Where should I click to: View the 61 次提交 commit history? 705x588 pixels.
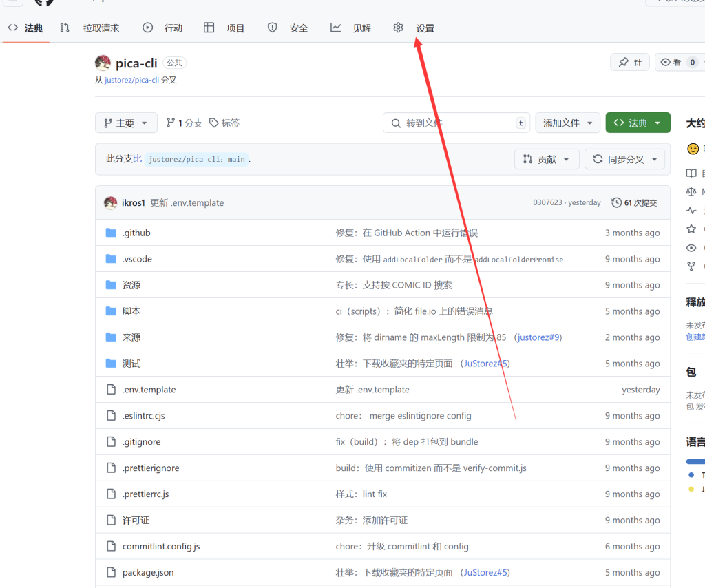[x=634, y=202]
